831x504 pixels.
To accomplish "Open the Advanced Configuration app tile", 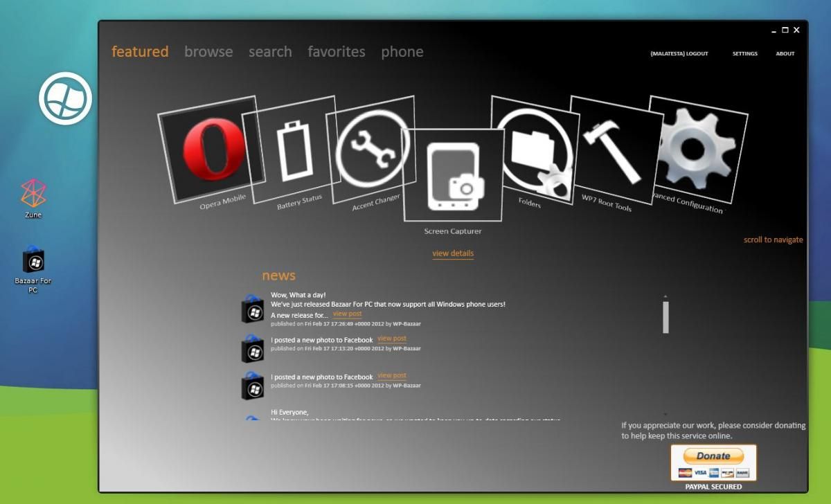I will coord(696,152).
